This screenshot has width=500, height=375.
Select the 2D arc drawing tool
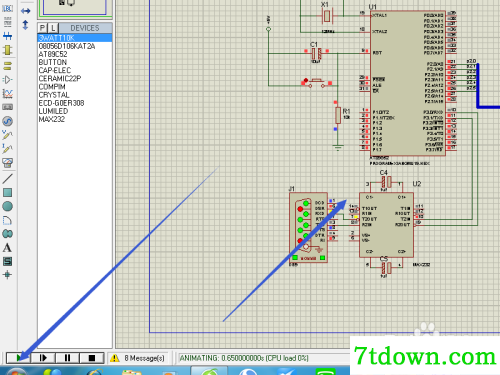click(7, 220)
